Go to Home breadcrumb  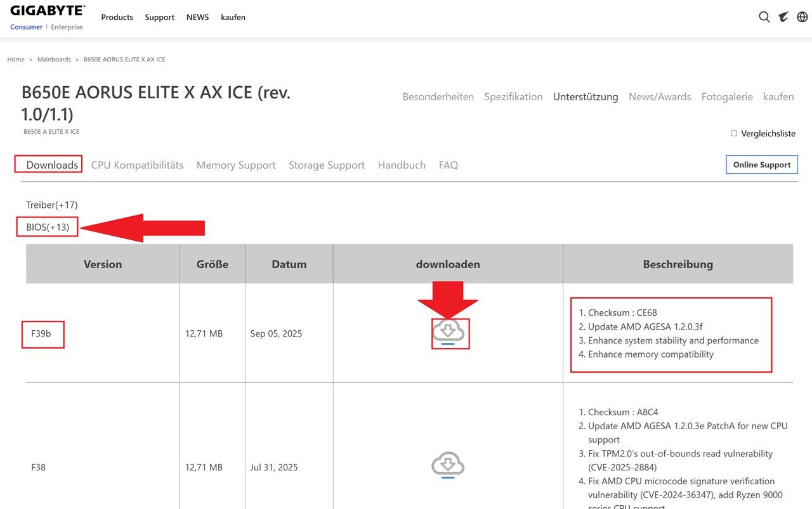click(16, 60)
